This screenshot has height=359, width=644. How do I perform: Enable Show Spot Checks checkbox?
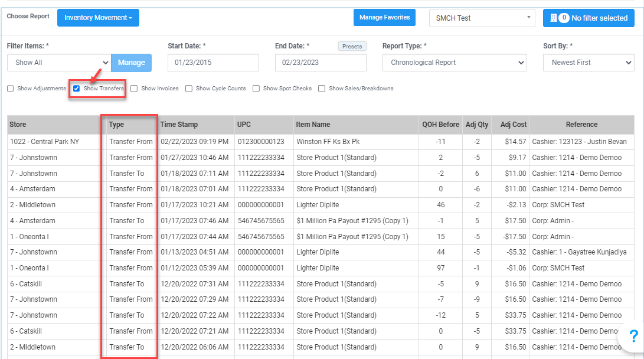[256, 89]
